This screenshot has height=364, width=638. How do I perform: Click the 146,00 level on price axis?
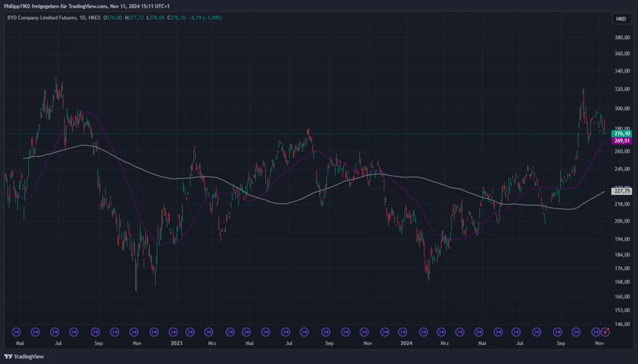click(621, 324)
